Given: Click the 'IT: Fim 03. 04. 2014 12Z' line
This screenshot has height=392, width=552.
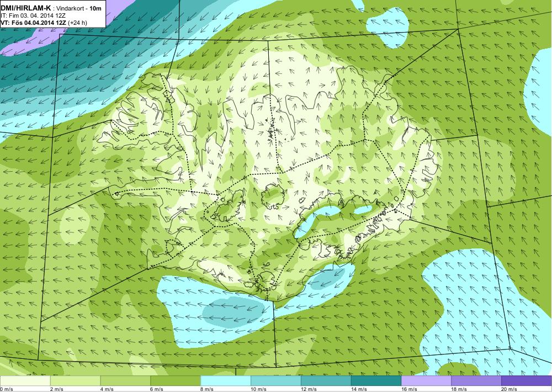Looking at the screenshot, I should coord(33,15).
